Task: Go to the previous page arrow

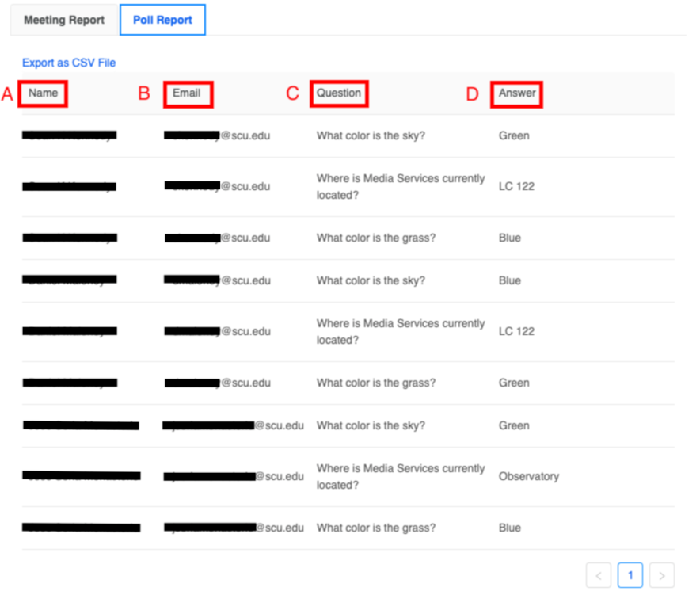Action: coord(599,575)
